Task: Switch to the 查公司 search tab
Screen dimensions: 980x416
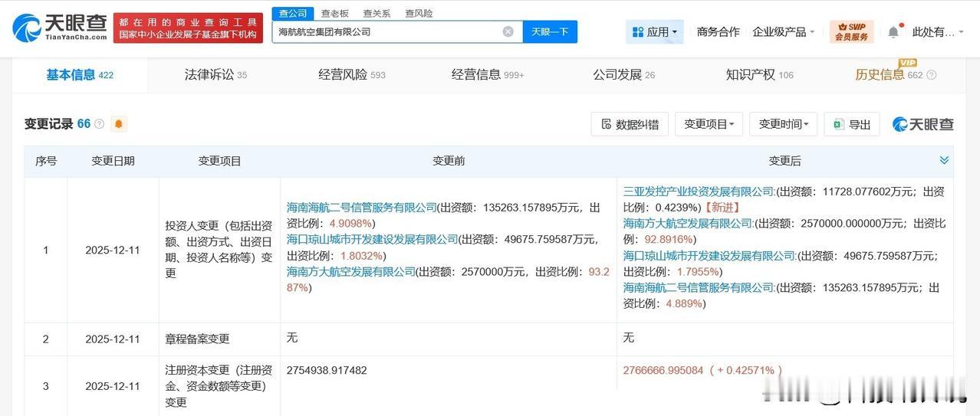Action: 293,13
